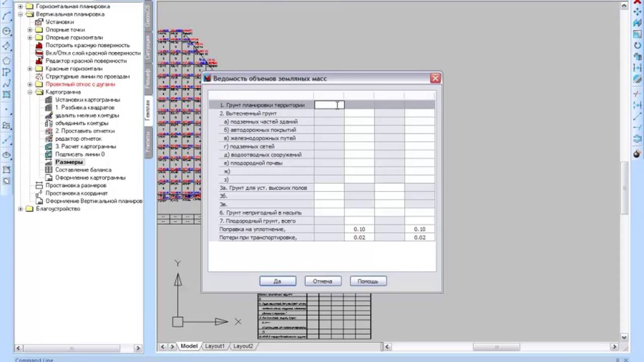The image size is (644, 362).
Task: Open Оформление картограммы
Action: [90, 177]
